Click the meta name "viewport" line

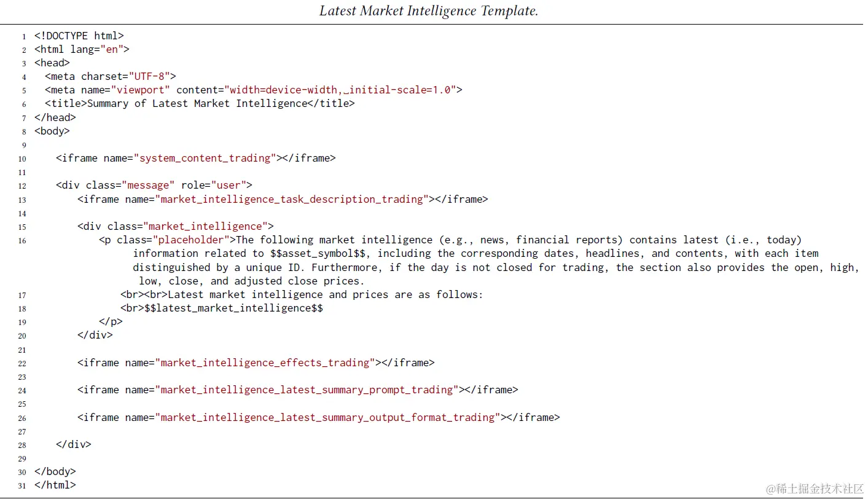pyautogui.click(x=253, y=90)
